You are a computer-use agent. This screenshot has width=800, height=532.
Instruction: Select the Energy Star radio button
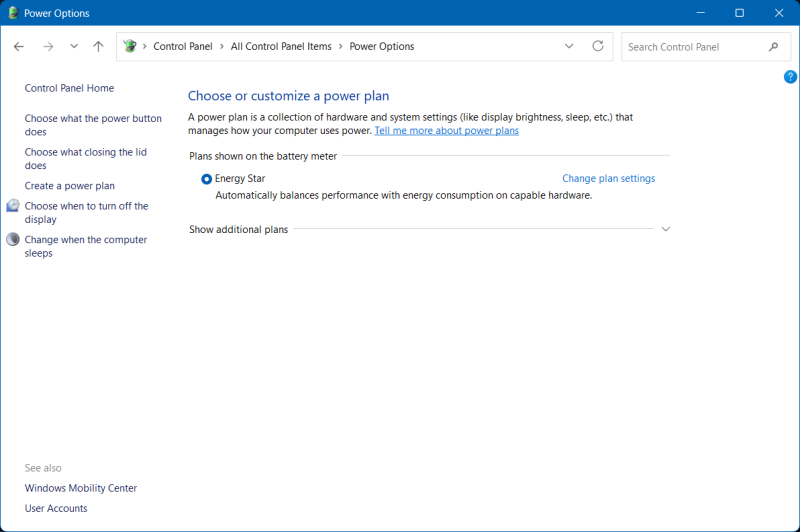206,179
